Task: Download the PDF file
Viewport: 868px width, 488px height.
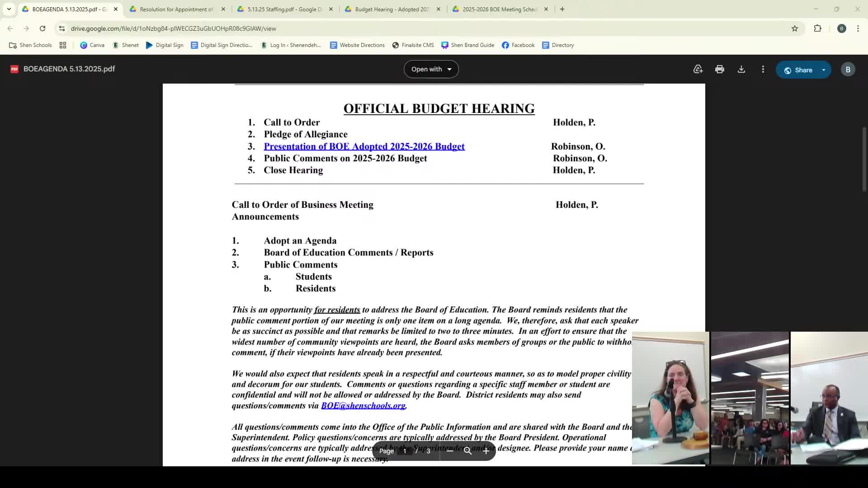Action: coord(741,69)
